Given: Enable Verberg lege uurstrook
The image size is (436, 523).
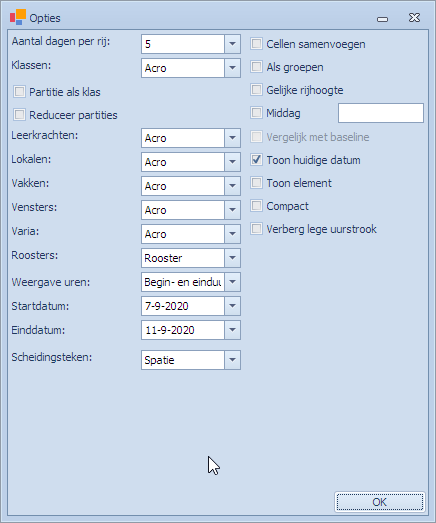Looking at the screenshot, I should [256, 229].
